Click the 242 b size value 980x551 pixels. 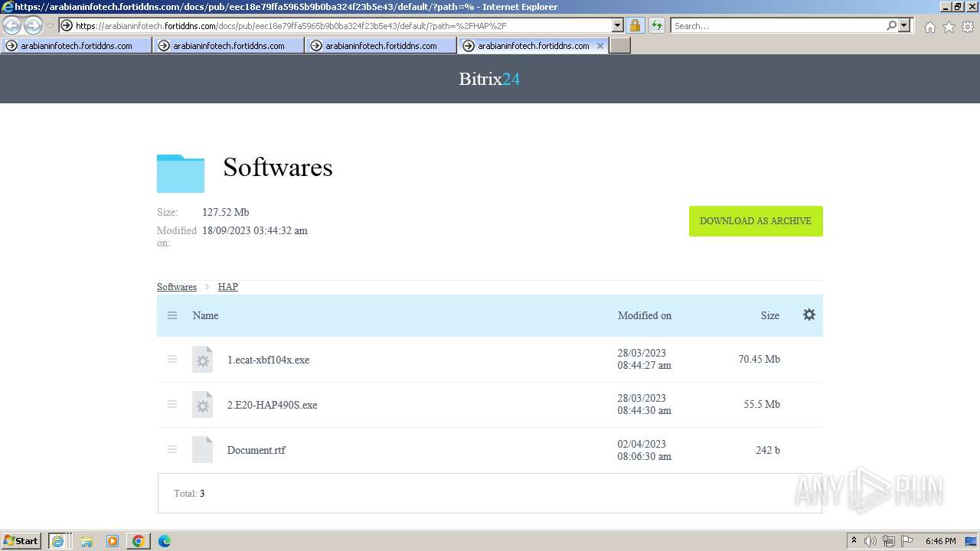coord(768,450)
